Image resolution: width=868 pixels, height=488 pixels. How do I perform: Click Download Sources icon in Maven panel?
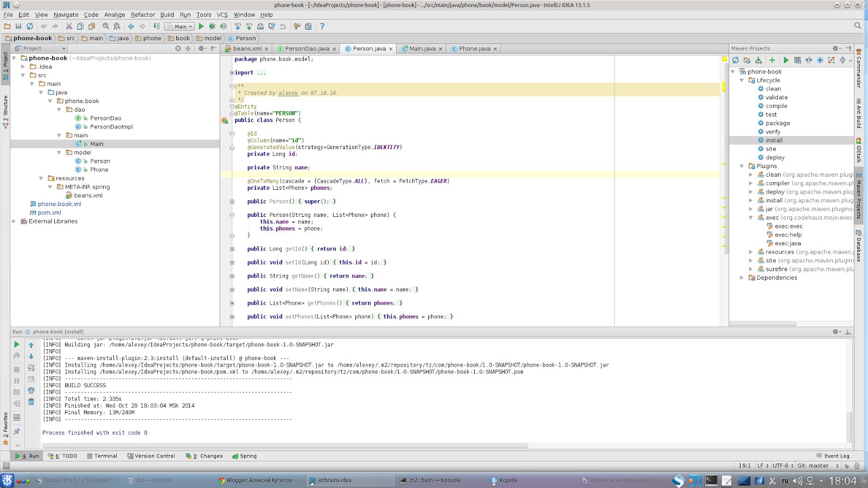[x=758, y=60]
